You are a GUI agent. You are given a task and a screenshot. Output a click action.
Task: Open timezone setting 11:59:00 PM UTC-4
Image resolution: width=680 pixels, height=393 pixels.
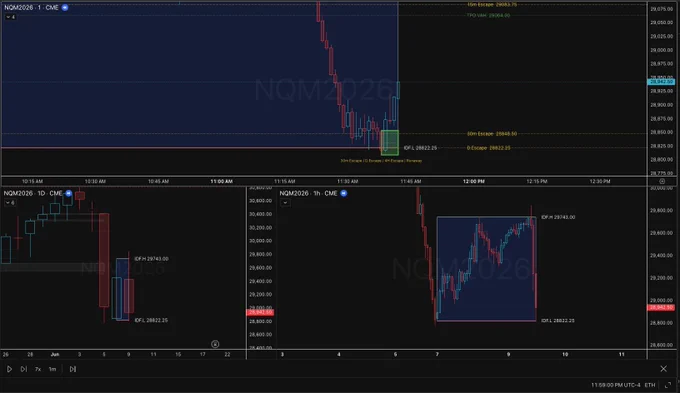pyautogui.click(x=615, y=385)
